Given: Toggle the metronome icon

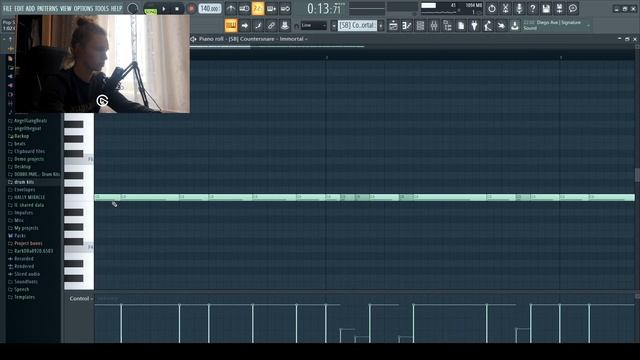Looking at the screenshot, I should tap(231, 9).
